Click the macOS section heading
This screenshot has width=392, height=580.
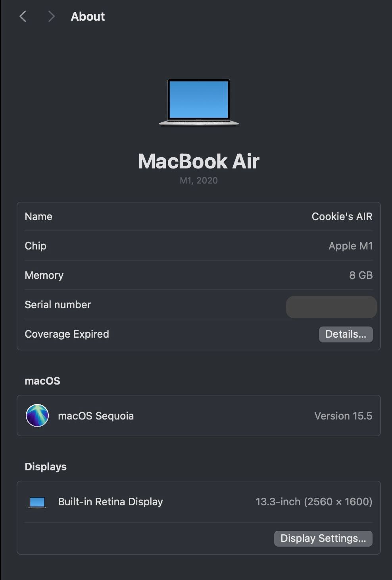pos(42,381)
